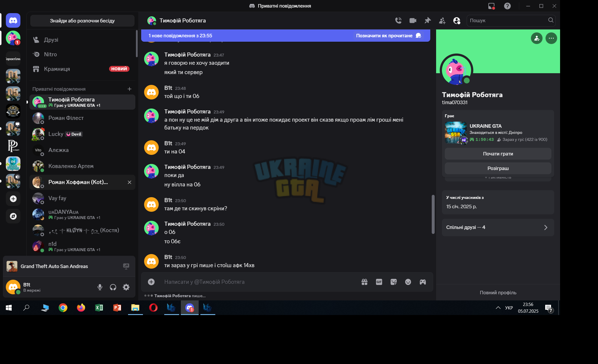The height and width of the screenshot is (364, 598).
Task: Open the emoji picker in the message bar
Action: [408, 282]
